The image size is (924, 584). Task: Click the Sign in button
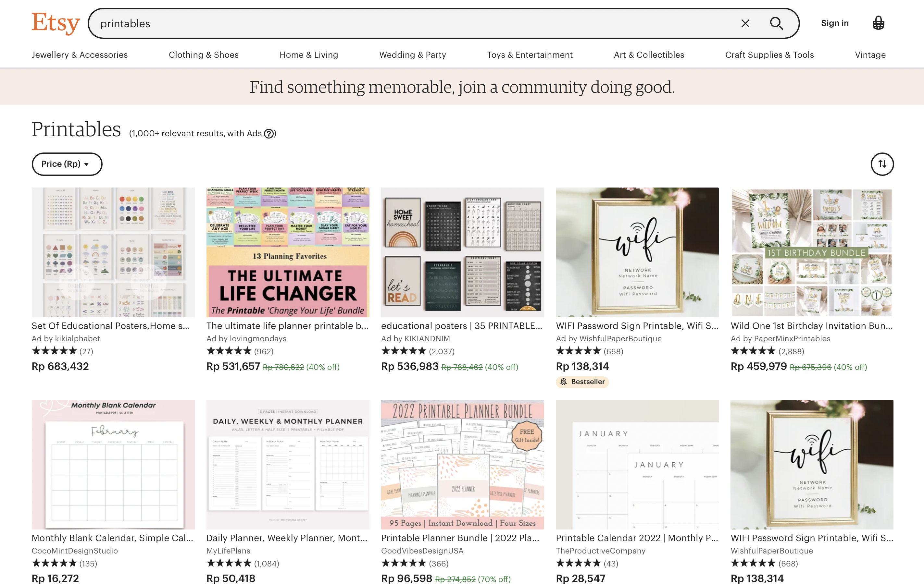835,23
